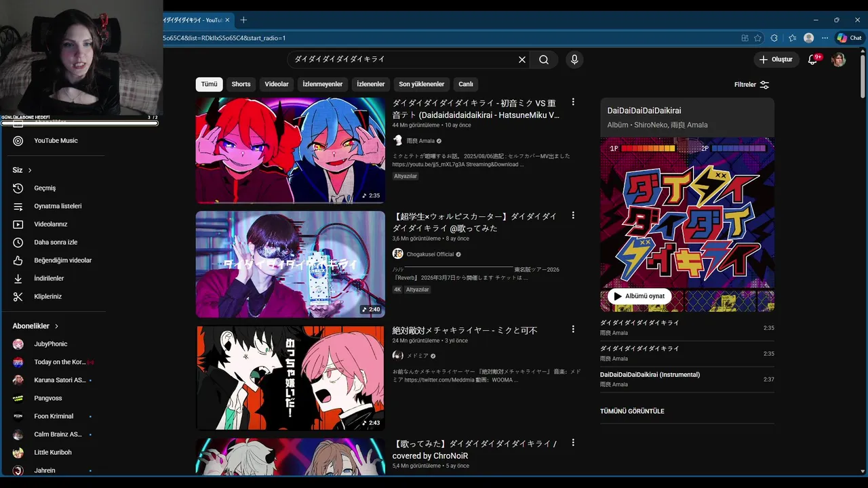Select the Shorts filter chip
This screenshot has width=868, height=488.
pos(241,84)
